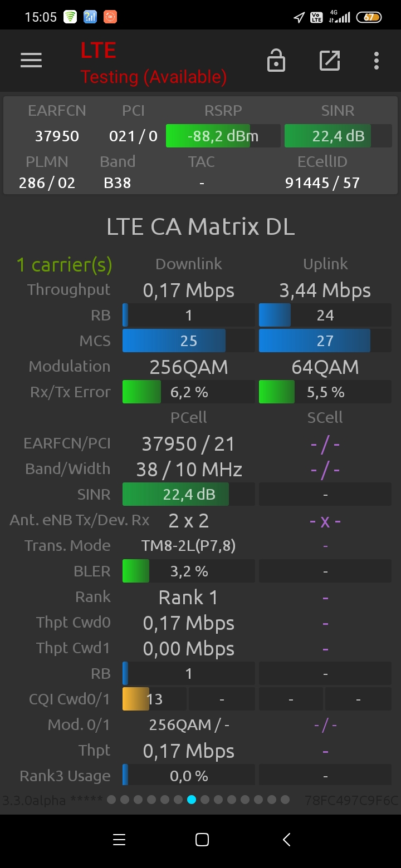
Task: Tap the Android home square button
Action: click(x=202, y=840)
